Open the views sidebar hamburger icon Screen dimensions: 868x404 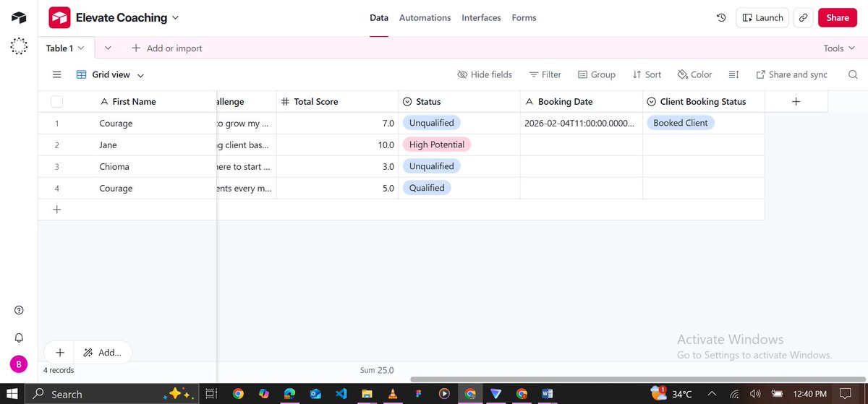point(57,74)
